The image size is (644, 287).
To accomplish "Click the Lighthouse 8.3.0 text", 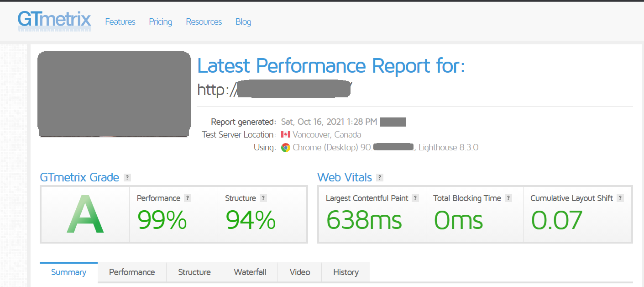I will pyautogui.click(x=449, y=147).
